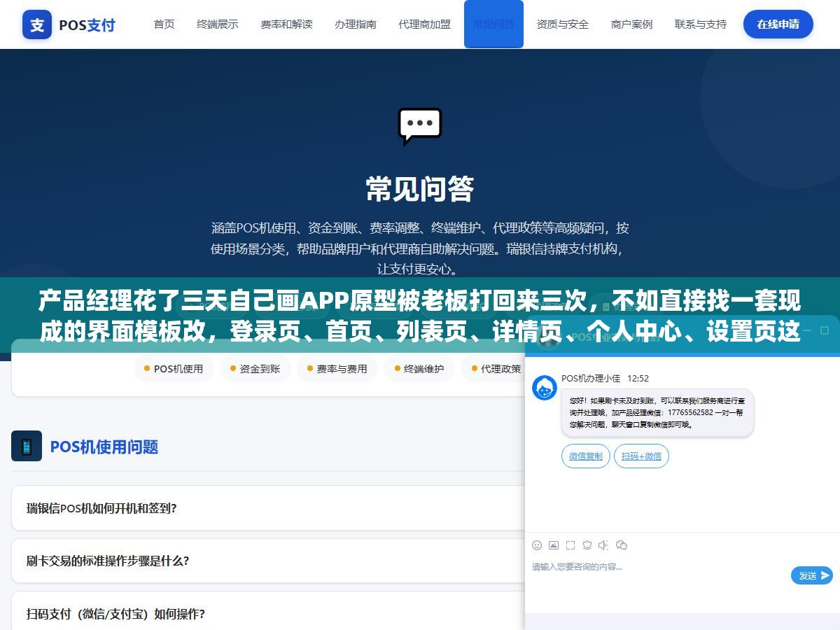Image resolution: width=840 pixels, height=630 pixels.
Task: Click the WeChat icon in chat toolbar
Action: click(622, 545)
